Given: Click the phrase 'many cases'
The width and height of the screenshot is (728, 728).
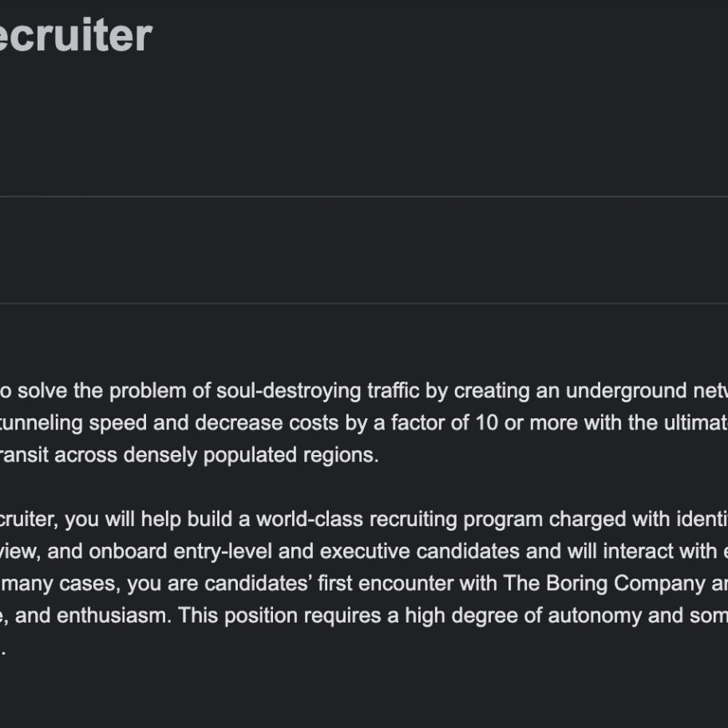Looking at the screenshot, I should coord(60,584).
